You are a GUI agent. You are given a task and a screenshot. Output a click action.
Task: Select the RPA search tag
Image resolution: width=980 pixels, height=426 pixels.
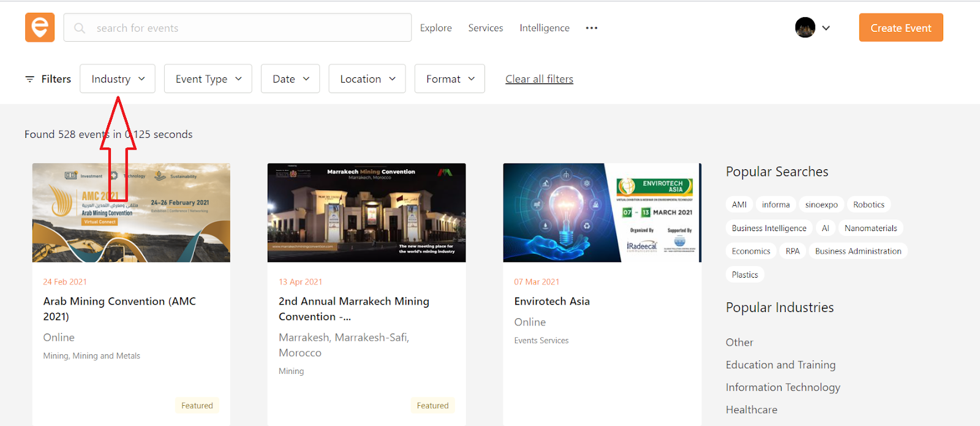point(793,251)
